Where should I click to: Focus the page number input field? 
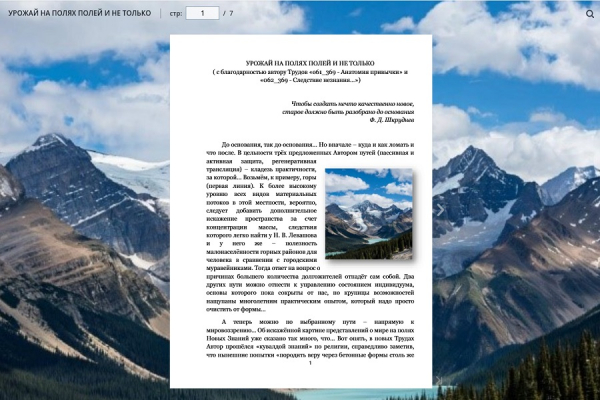(x=202, y=13)
